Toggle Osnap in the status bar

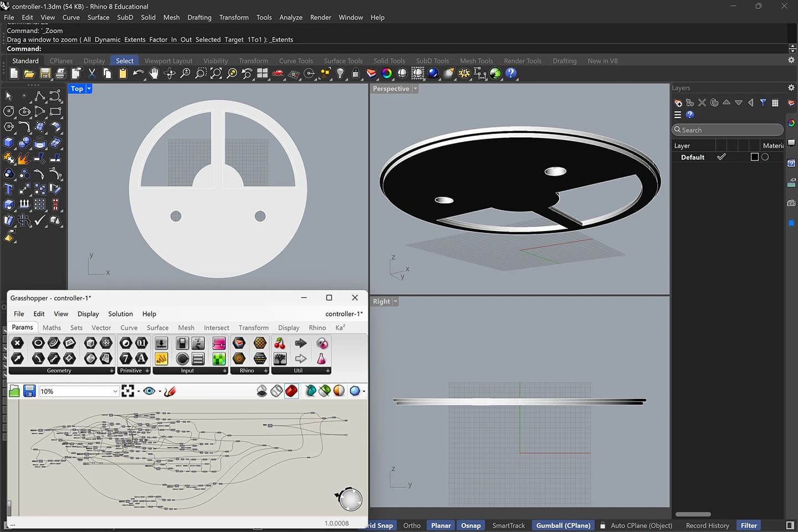coord(471,525)
